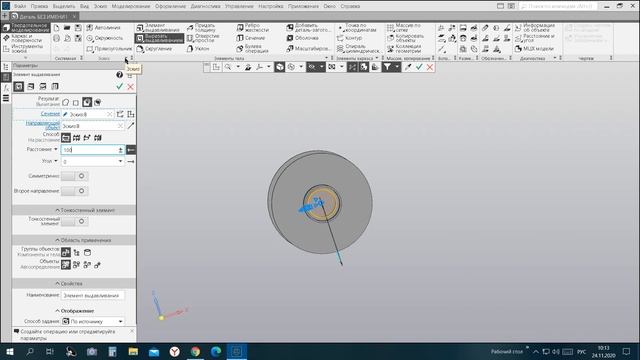Select the Отверстие простое hole tool

click(203, 38)
